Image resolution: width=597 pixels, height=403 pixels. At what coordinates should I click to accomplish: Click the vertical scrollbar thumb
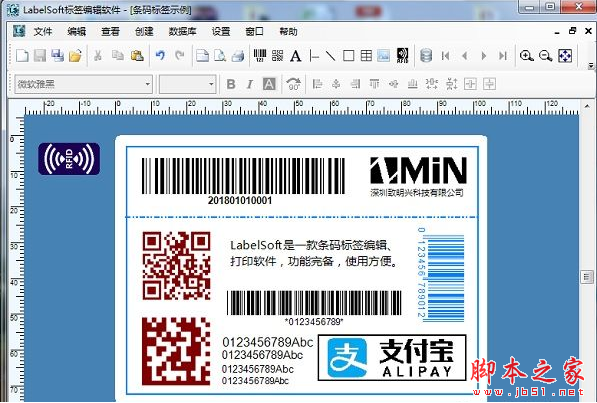point(587,277)
